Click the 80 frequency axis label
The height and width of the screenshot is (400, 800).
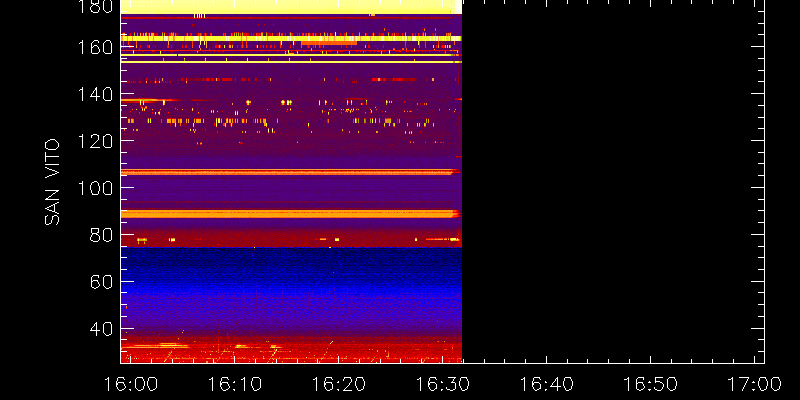click(102, 235)
